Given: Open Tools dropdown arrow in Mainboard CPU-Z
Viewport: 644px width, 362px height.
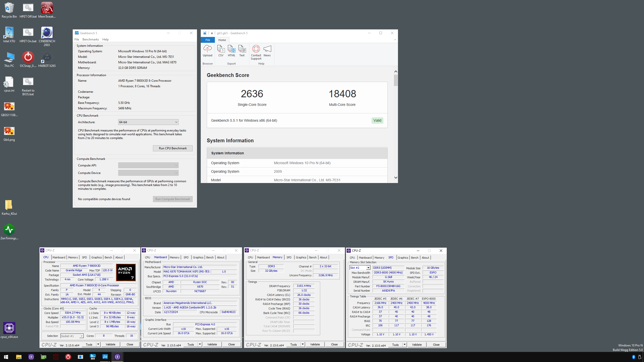Looking at the screenshot, I should [200, 344].
